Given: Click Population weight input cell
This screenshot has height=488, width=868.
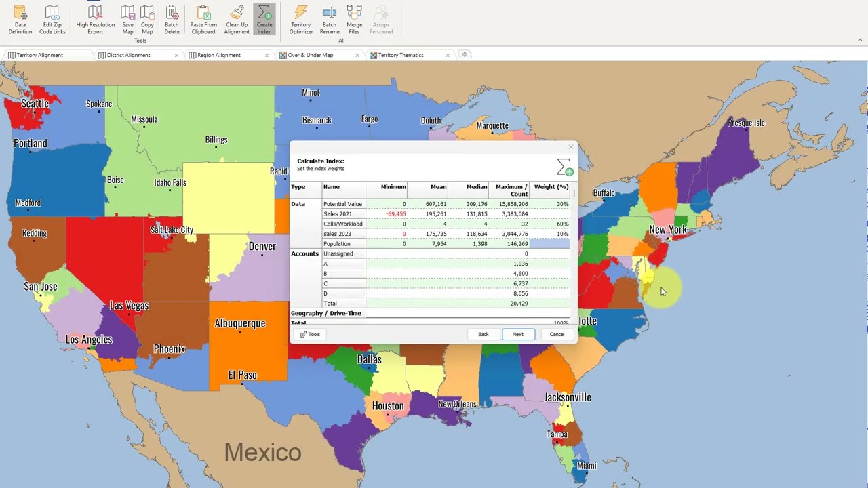Looking at the screenshot, I should [x=550, y=244].
